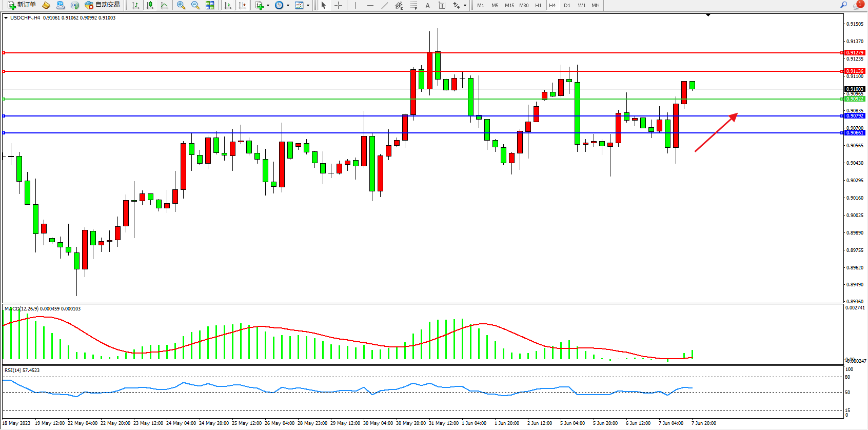
Task: Expand the chart periods clock dropdown
Action: (x=288, y=6)
